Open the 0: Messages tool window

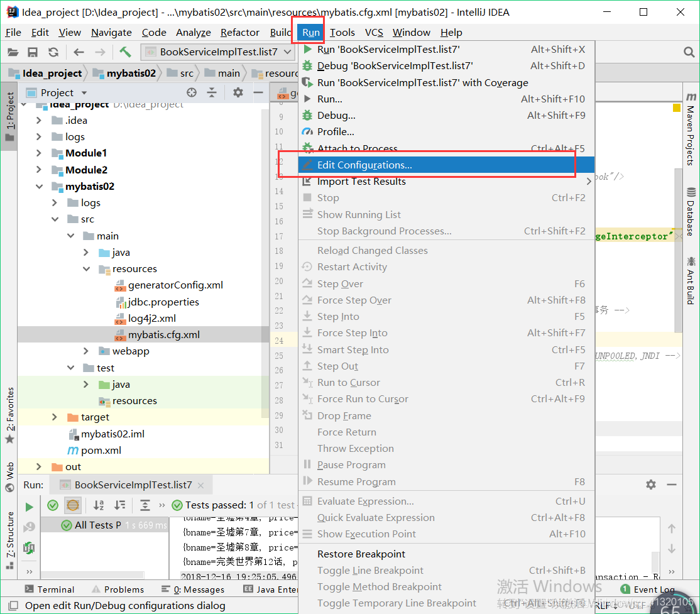(193, 589)
